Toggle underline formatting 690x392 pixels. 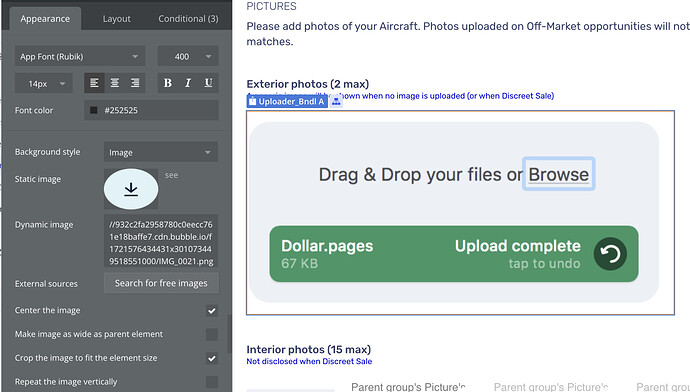pos(208,83)
